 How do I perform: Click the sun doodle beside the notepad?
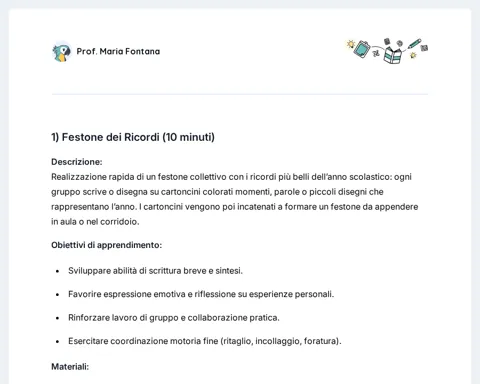[x=350, y=44]
